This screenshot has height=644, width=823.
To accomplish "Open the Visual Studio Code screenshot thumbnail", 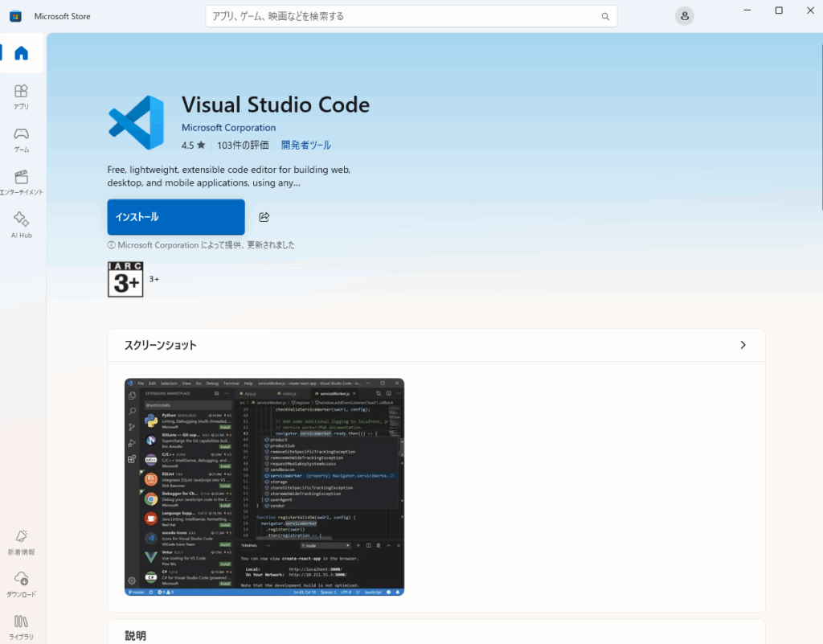I will tap(264, 487).
